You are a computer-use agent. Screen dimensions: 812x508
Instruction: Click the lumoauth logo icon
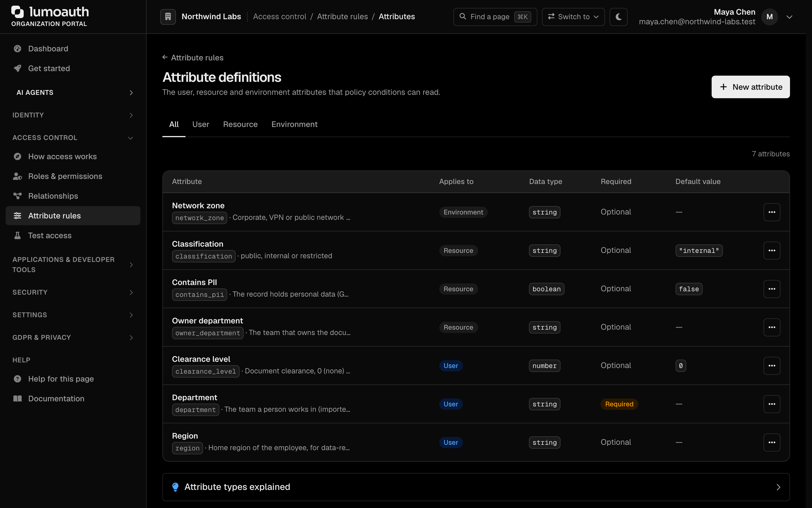click(x=17, y=12)
